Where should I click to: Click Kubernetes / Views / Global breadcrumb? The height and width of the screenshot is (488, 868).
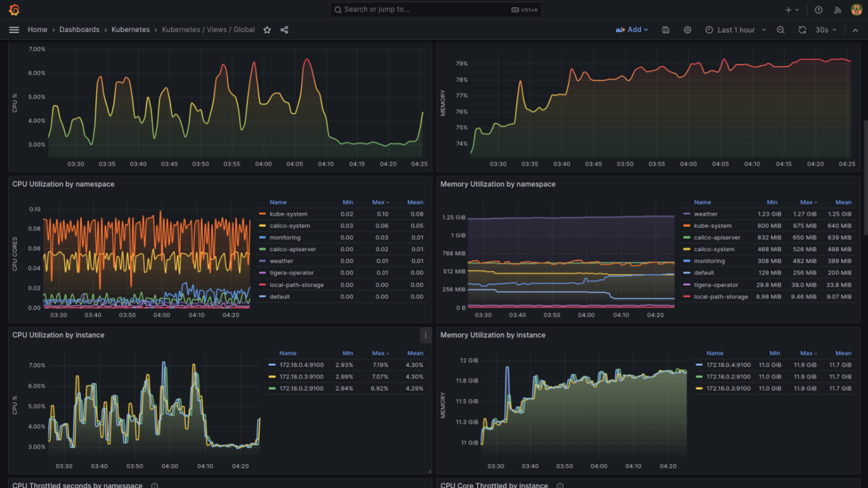coord(208,30)
